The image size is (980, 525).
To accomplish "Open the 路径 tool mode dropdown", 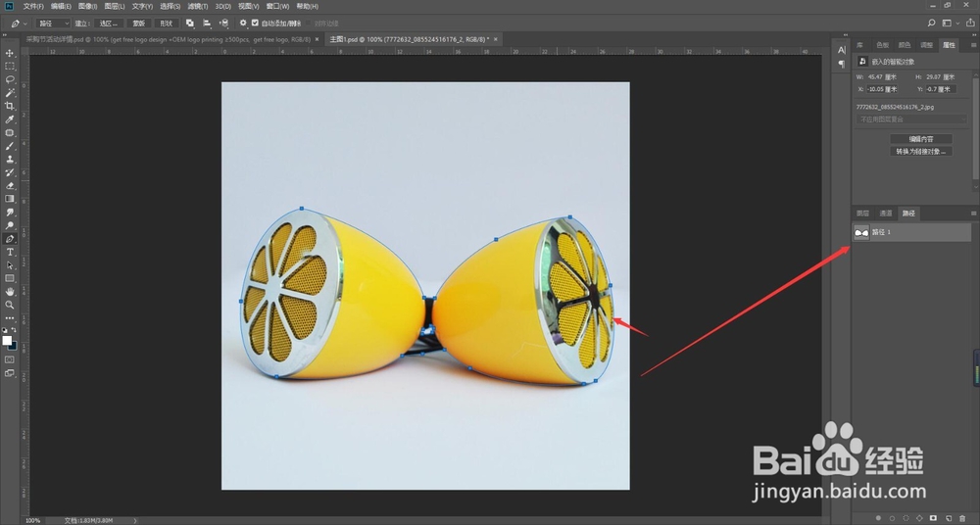I will tap(53, 24).
